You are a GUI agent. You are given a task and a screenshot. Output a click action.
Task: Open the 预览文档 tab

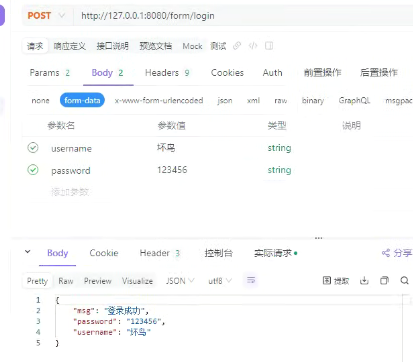tap(156, 46)
